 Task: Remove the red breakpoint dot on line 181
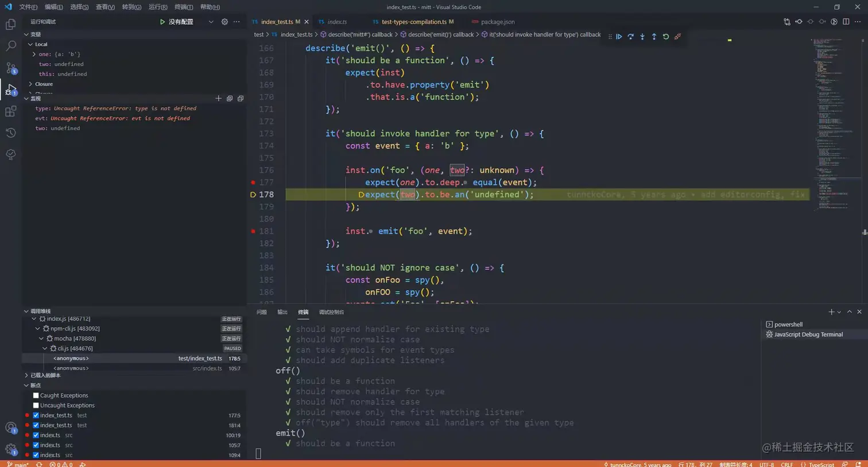253,231
